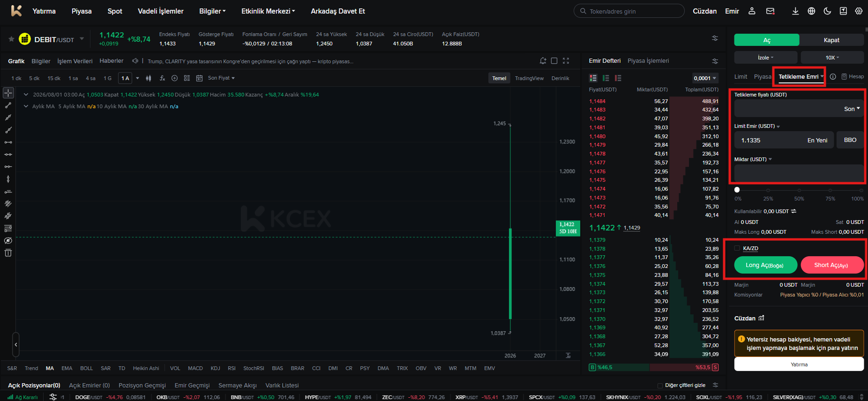Check Diğer çiftleri gizle box

tap(660, 386)
